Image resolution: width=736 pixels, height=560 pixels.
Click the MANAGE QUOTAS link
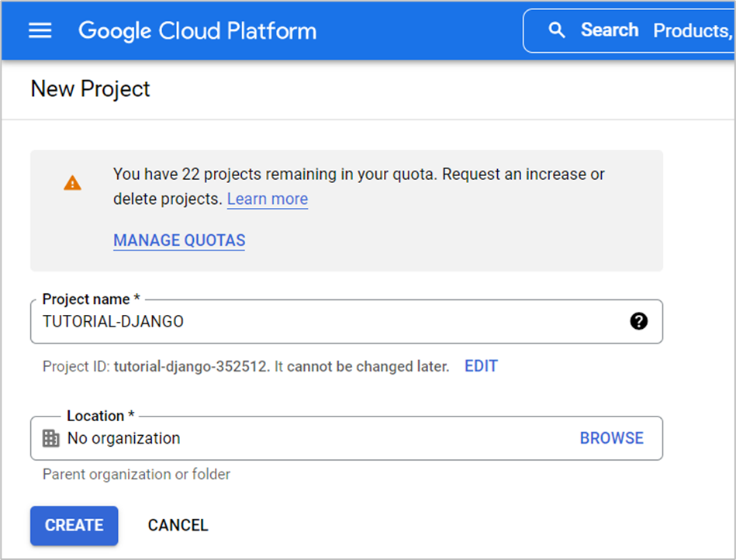coord(179,240)
